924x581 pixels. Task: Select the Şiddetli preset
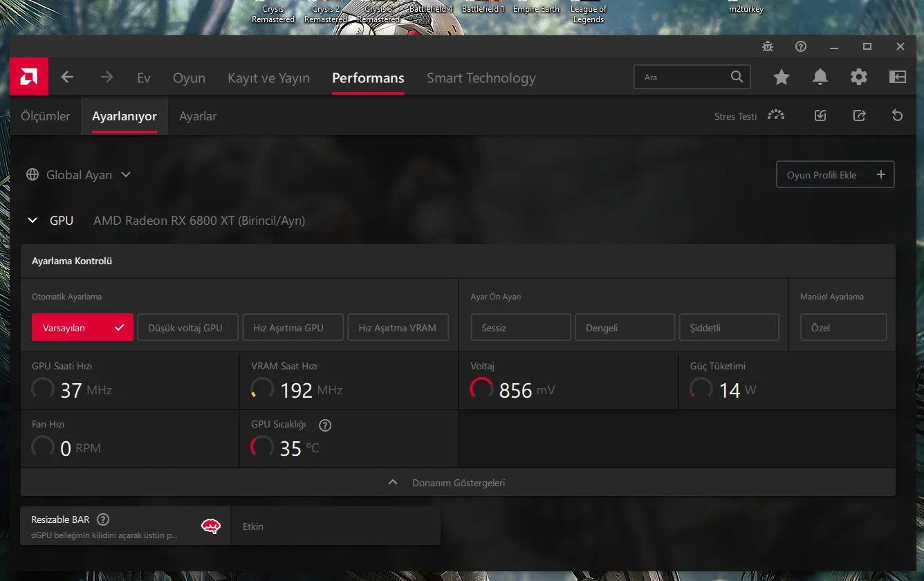pos(729,327)
